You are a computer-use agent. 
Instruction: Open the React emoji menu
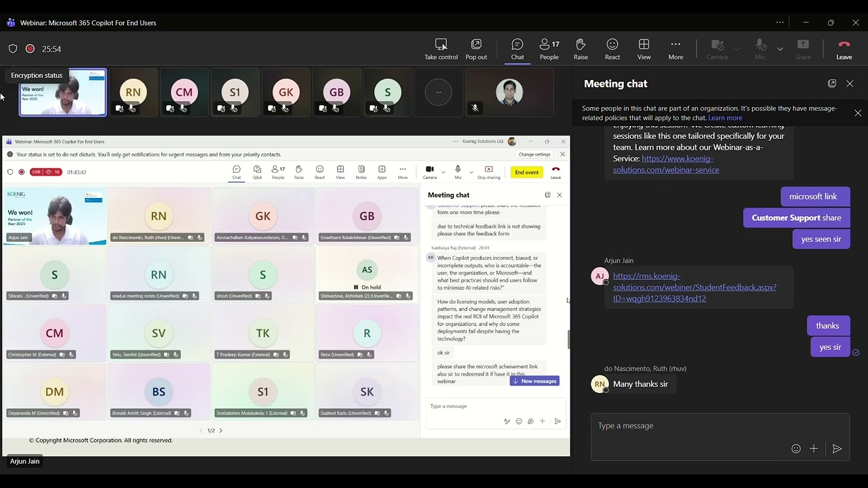coord(612,49)
